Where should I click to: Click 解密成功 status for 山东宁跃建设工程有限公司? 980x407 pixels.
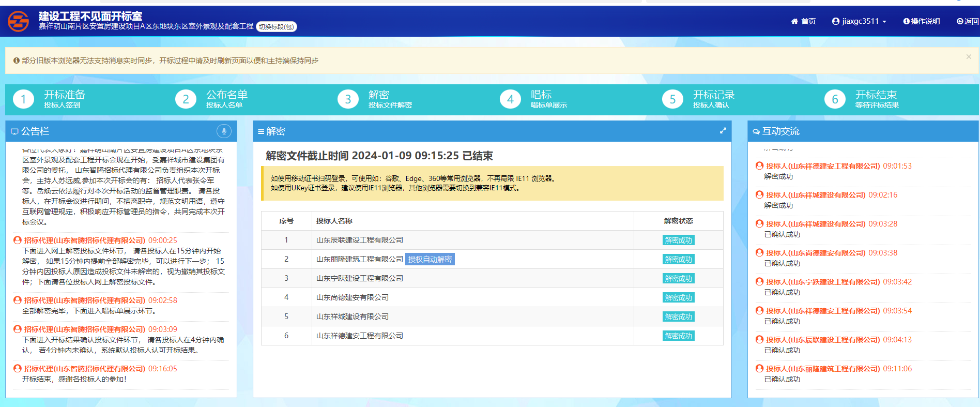(678, 278)
